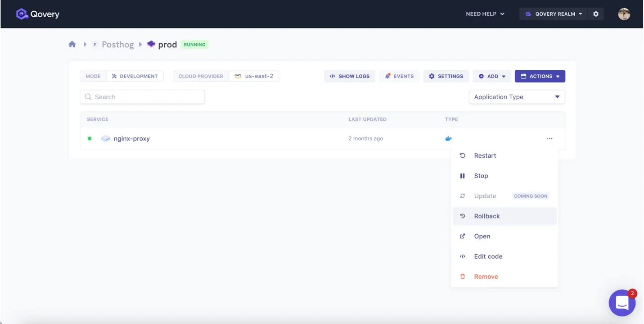Click the Development mode badge
The height and width of the screenshot is (324, 644).
point(135,76)
